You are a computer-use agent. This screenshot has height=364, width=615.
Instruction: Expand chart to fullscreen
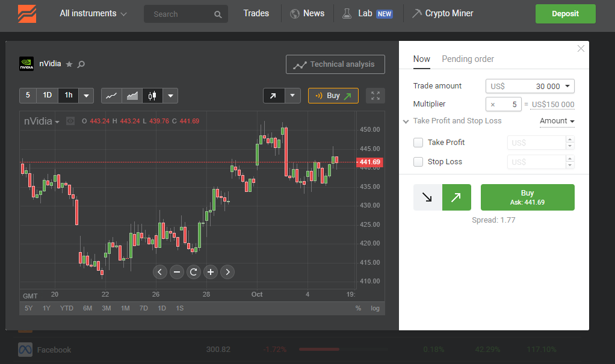[375, 96]
